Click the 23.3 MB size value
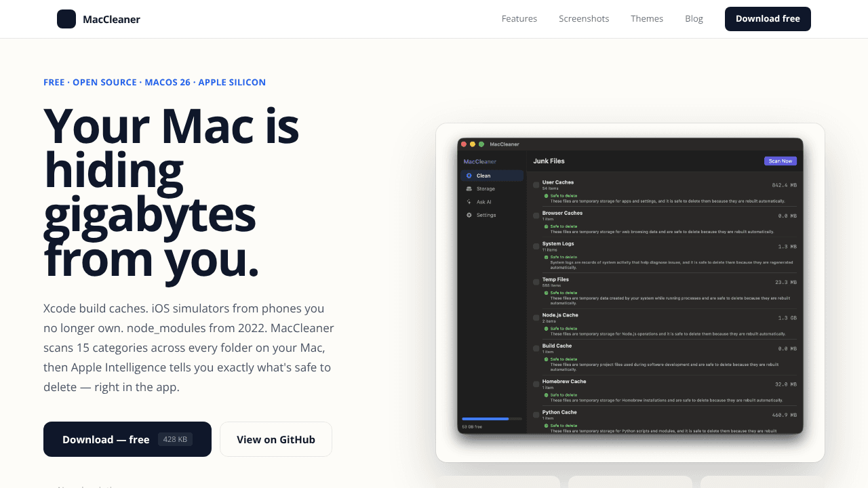 tap(786, 282)
